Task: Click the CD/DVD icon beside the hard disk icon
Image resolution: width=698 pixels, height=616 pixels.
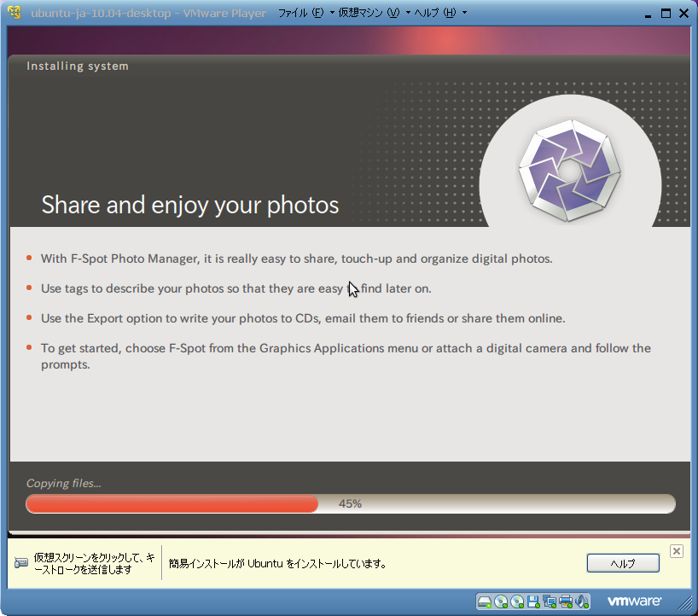Action: 501,602
